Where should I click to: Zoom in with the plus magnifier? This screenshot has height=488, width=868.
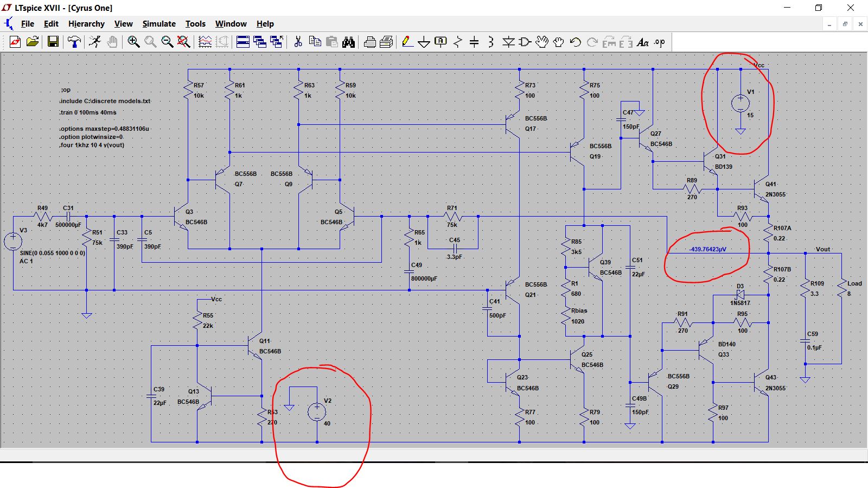pos(133,42)
